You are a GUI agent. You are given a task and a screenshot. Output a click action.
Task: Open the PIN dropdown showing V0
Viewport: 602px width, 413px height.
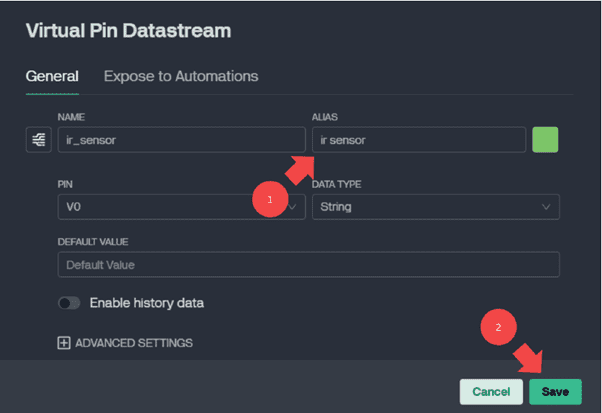click(x=180, y=206)
